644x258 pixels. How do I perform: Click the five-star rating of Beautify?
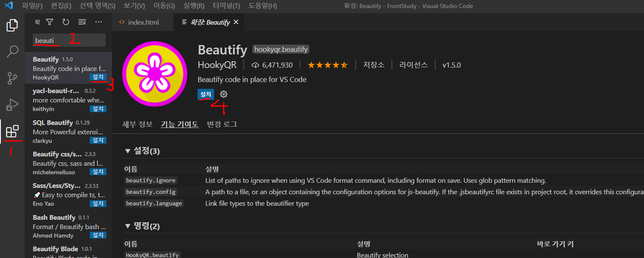pos(327,65)
